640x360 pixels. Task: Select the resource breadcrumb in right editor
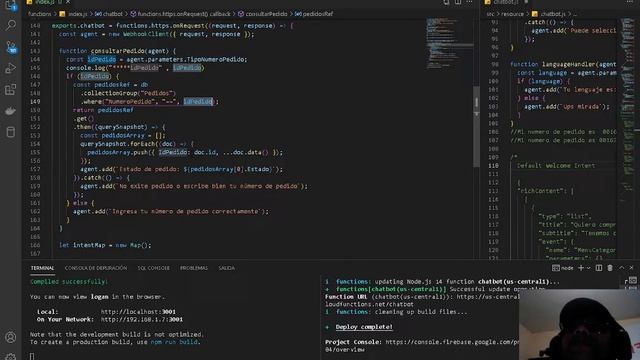coord(512,14)
